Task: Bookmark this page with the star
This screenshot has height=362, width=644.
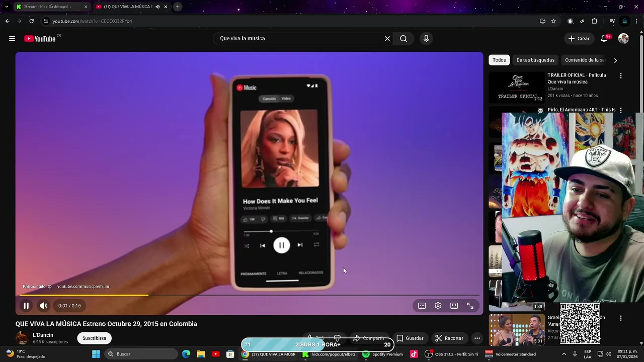Action: coord(553,21)
